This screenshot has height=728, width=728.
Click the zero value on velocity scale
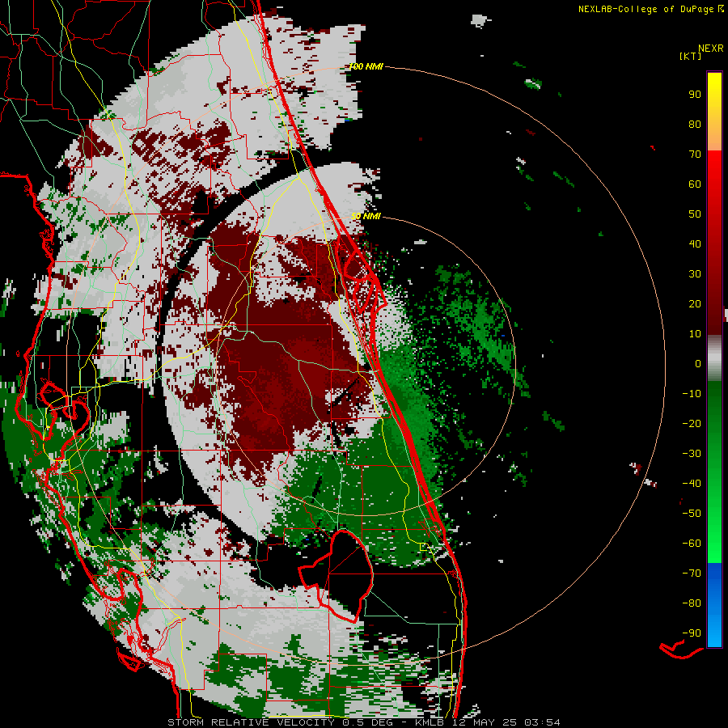coord(698,363)
